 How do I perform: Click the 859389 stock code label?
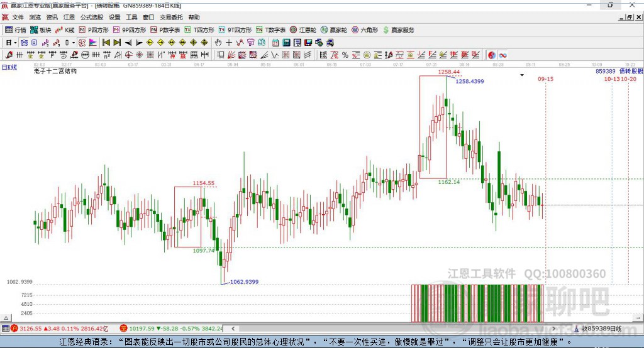[x=606, y=71]
